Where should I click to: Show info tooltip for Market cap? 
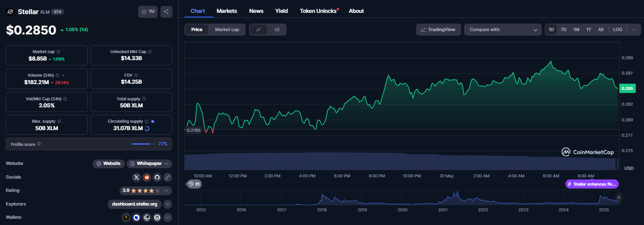[x=58, y=52]
